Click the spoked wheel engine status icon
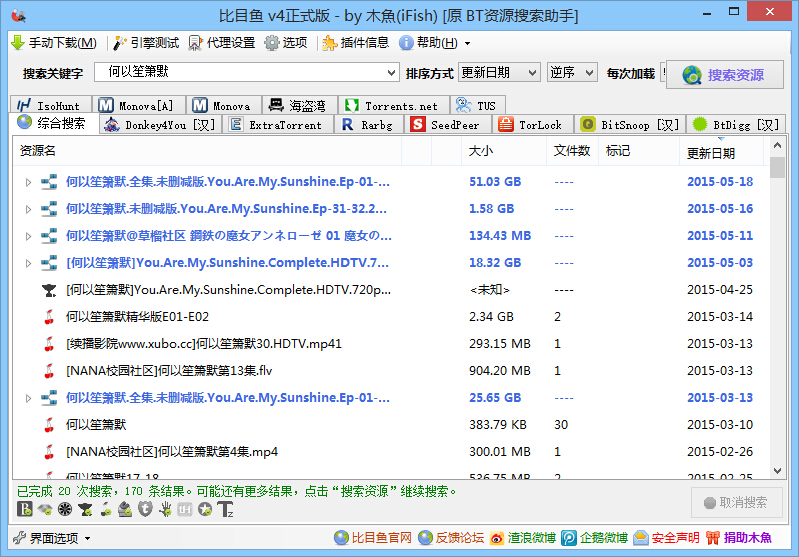 pos(65,509)
